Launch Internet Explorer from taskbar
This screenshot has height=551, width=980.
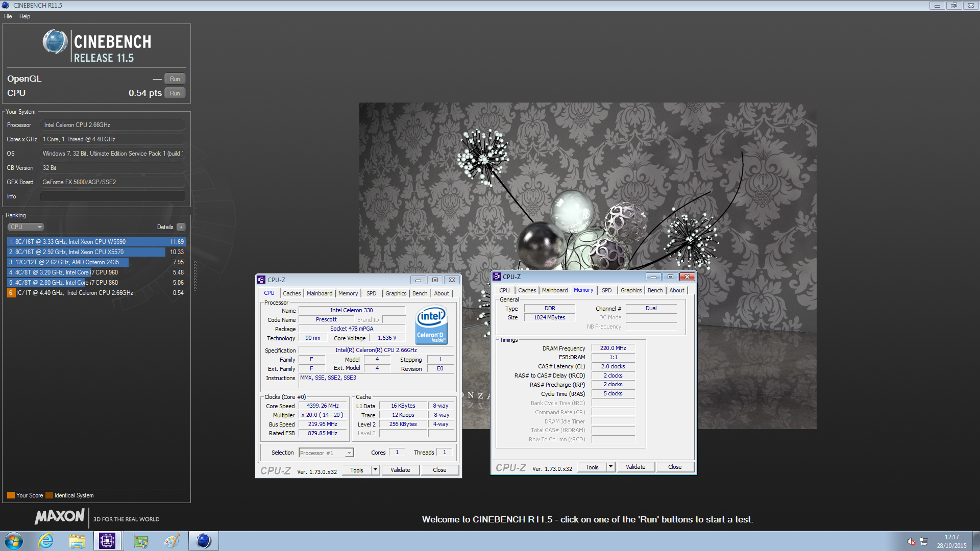(46, 541)
